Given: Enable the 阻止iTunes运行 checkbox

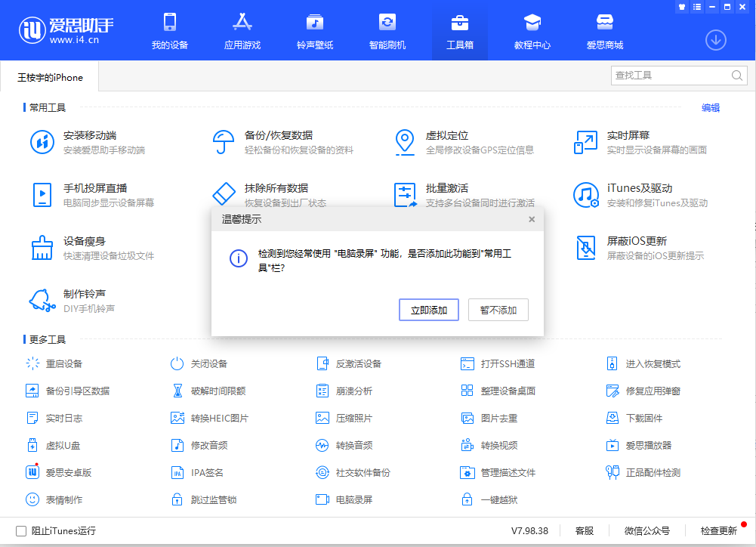Looking at the screenshot, I should [21, 531].
